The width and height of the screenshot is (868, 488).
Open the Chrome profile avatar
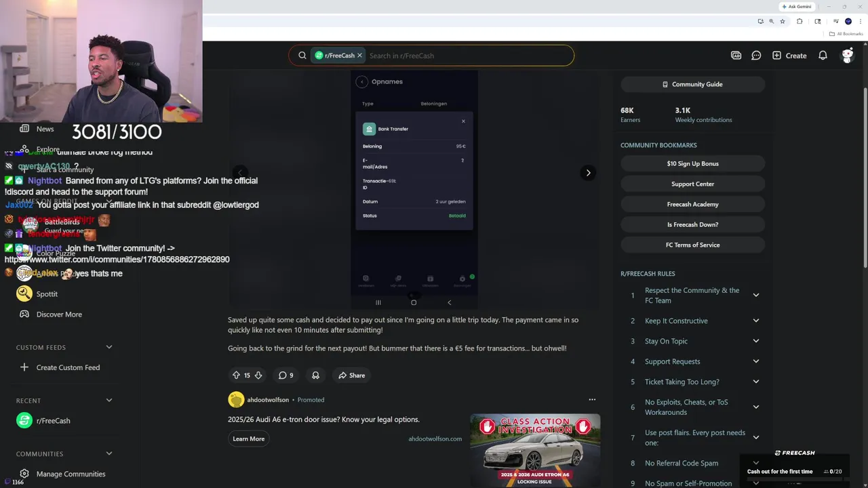click(x=848, y=21)
